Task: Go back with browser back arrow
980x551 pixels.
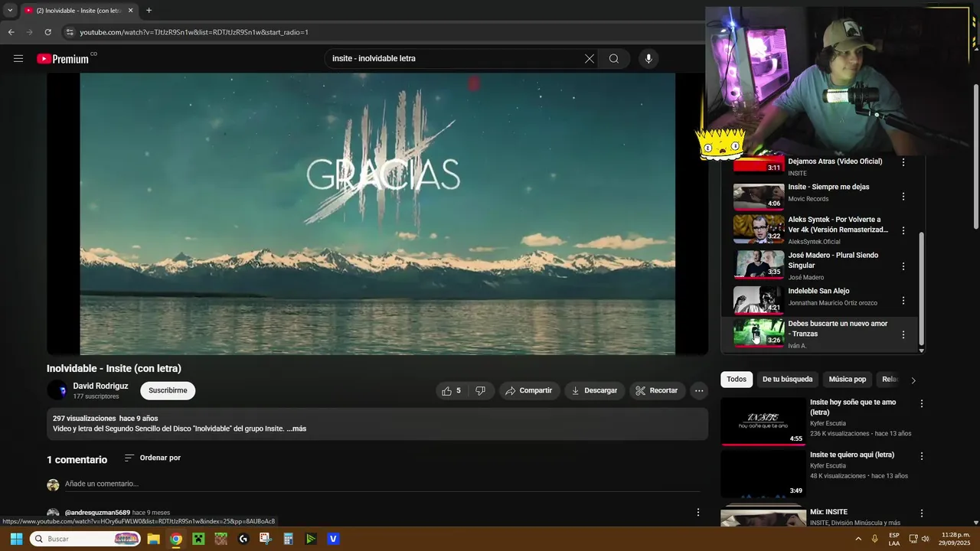Action: (x=11, y=32)
